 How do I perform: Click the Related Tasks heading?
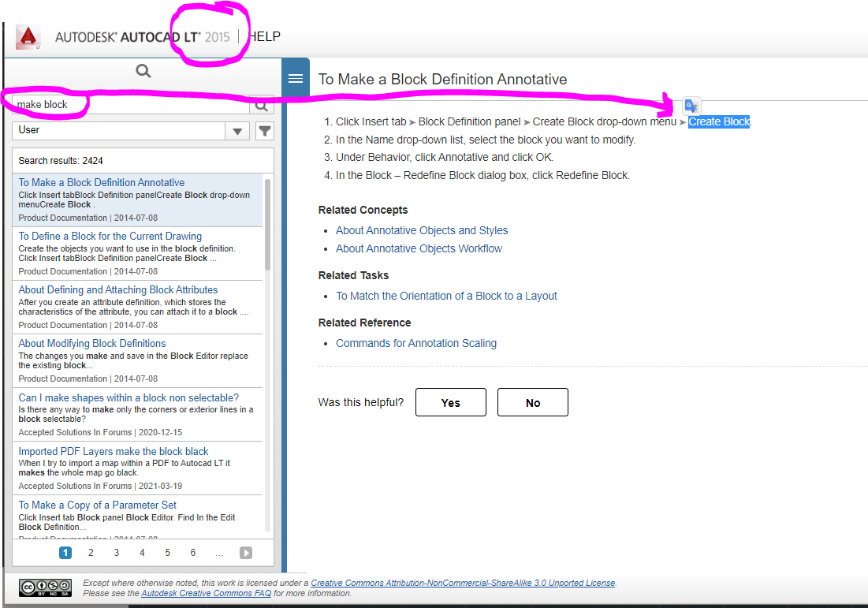[353, 275]
